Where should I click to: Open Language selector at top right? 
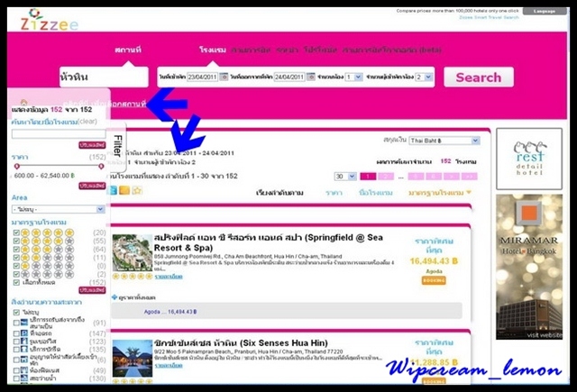(545, 12)
